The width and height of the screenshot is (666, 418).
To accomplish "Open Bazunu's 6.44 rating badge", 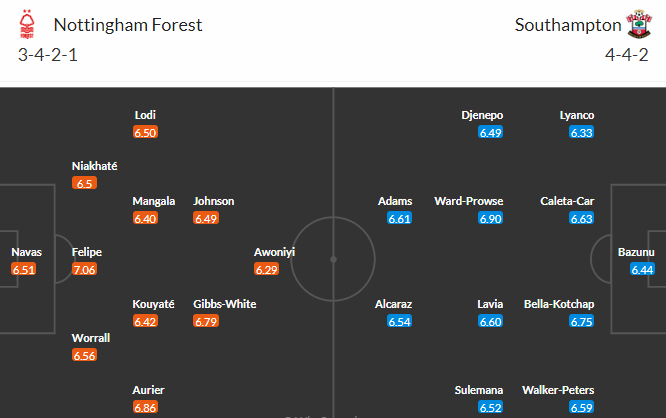I will [642, 269].
